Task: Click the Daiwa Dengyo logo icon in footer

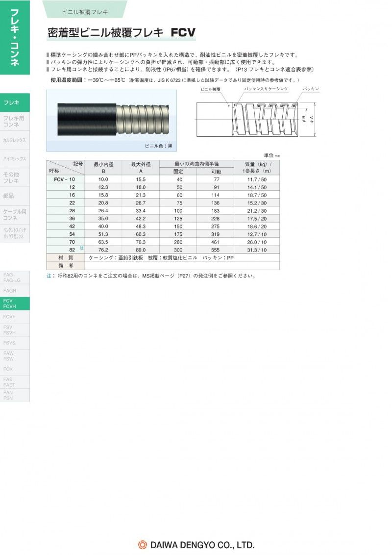Action: coord(142,544)
